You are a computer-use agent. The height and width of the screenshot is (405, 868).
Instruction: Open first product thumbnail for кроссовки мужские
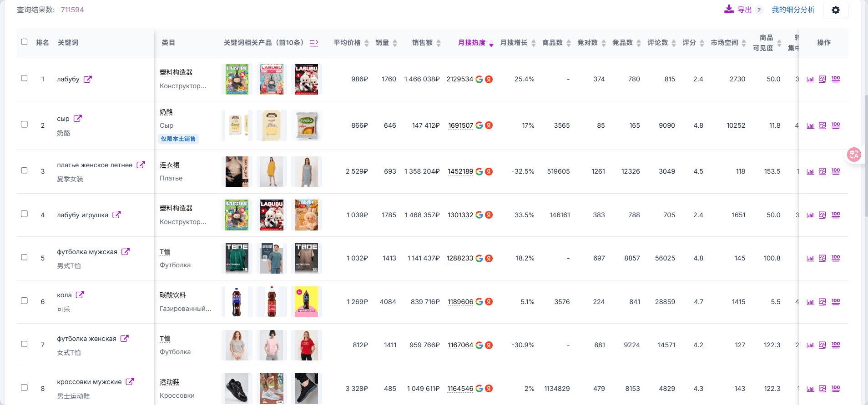[x=237, y=389]
